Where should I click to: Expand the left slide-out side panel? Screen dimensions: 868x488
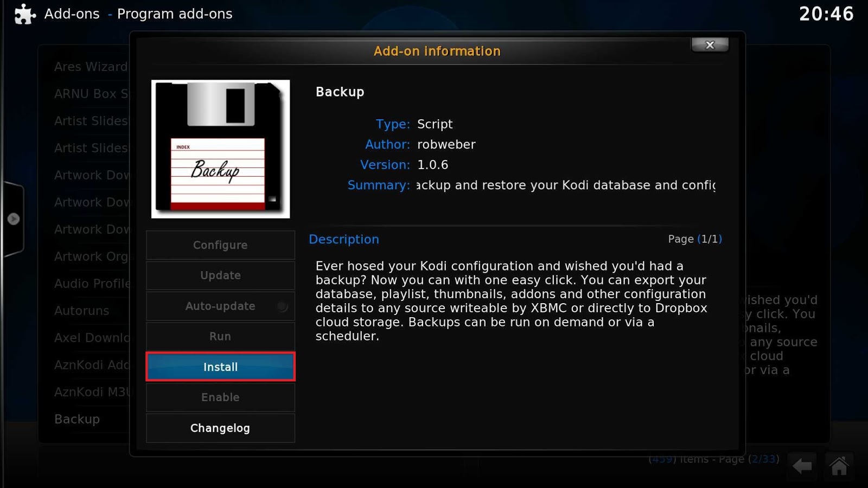[x=14, y=219]
